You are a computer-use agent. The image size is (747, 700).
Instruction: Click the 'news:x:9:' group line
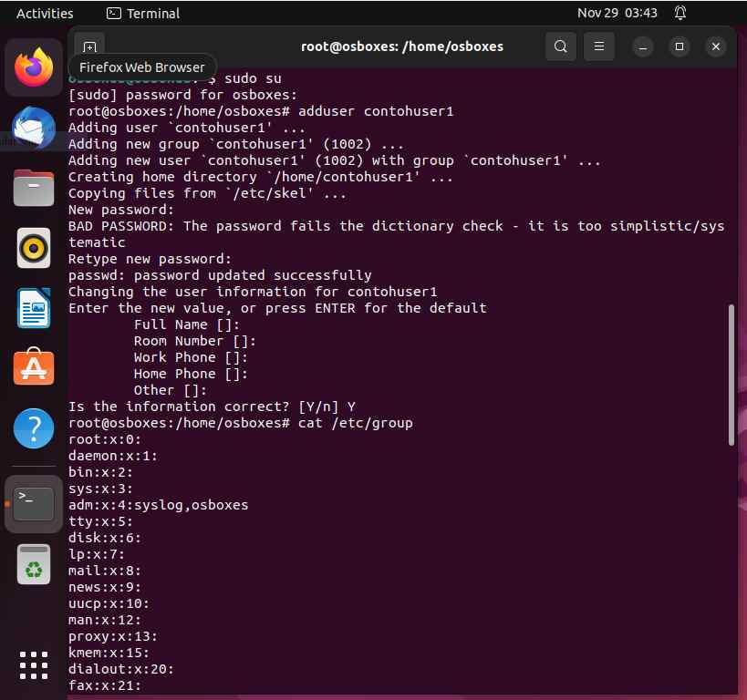pos(105,587)
